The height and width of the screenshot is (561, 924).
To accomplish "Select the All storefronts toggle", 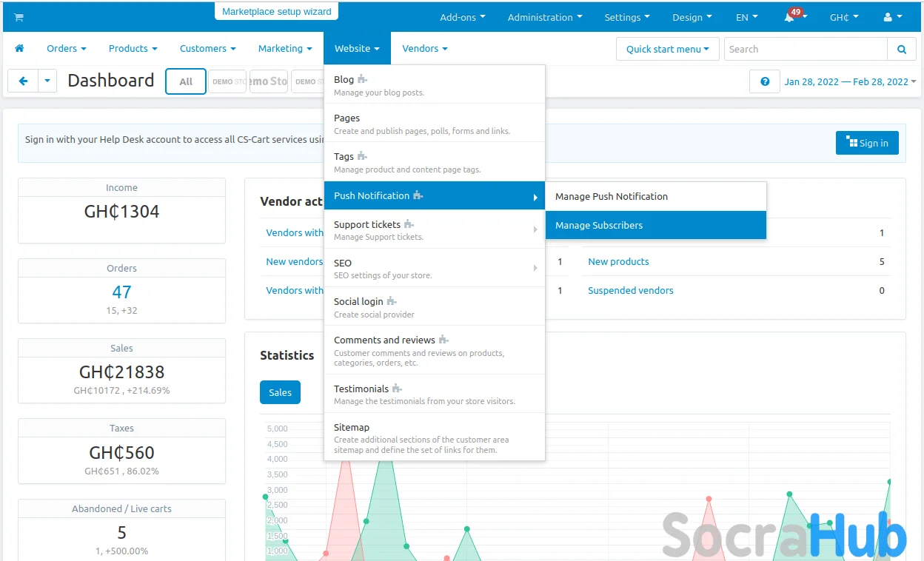I will (186, 81).
